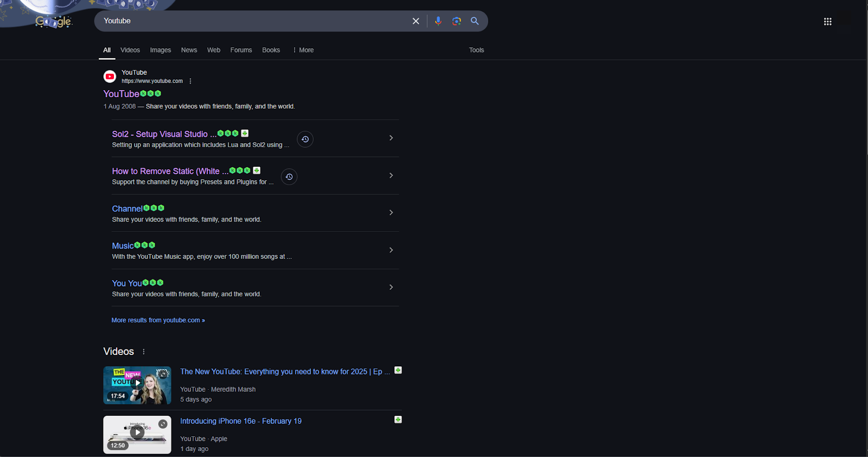
Task: Expand the You You row chevron
Action: (x=391, y=287)
